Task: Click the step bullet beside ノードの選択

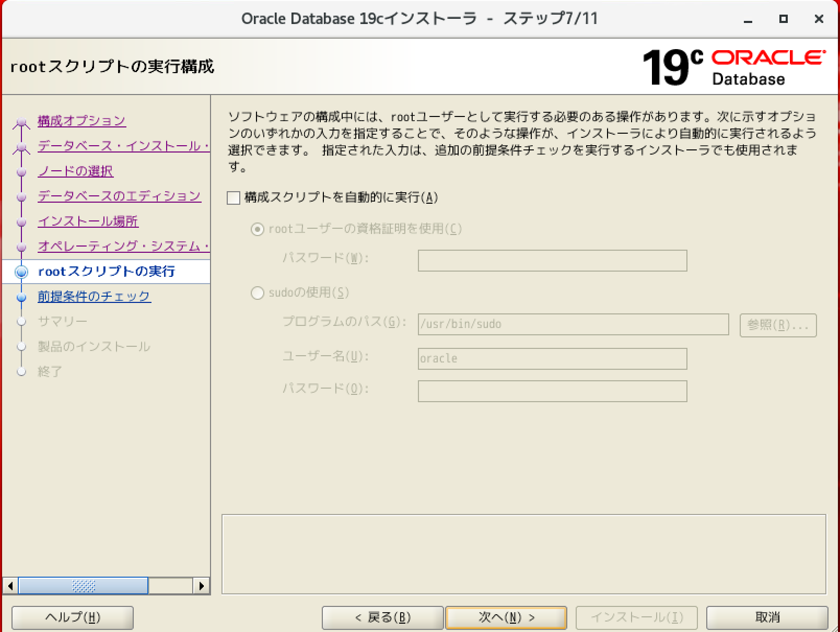Action: point(21,172)
